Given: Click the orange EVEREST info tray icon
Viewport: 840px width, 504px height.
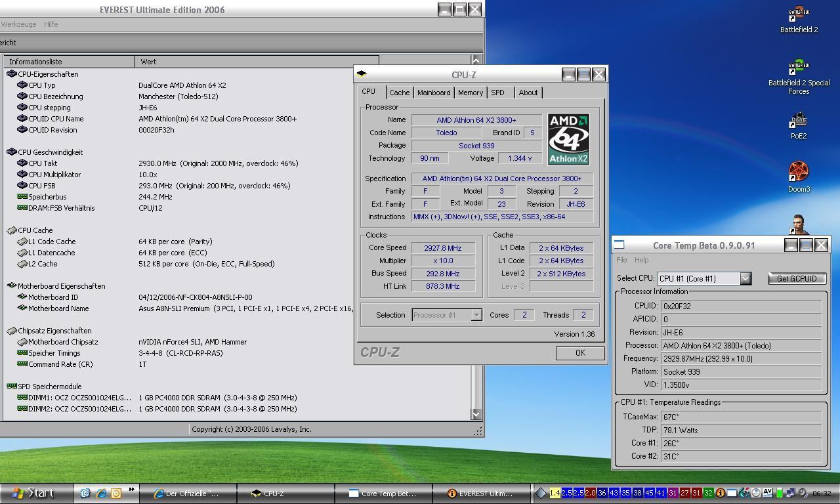Looking at the screenshot, I should coord(720,493).
